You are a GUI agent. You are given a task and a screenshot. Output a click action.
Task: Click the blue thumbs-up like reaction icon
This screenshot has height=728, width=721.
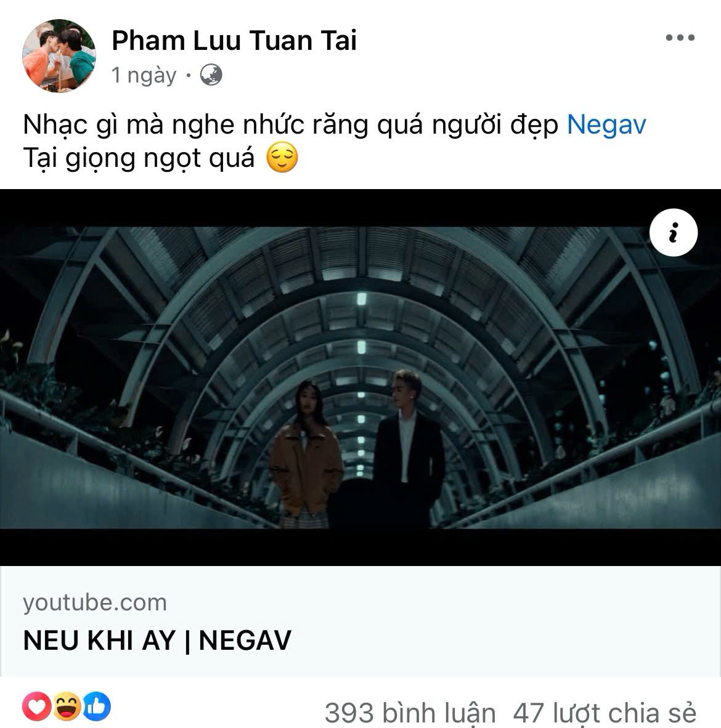click(x=97, y=706)
